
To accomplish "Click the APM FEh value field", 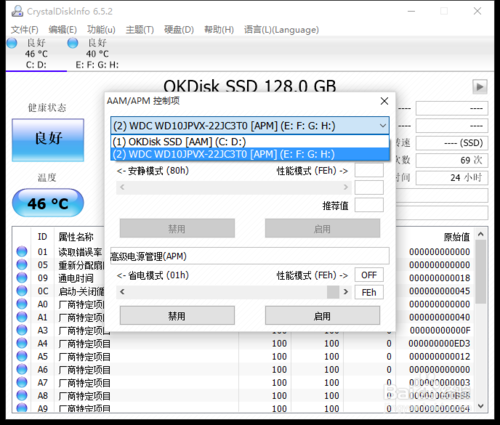I will [x=369, y=292].
